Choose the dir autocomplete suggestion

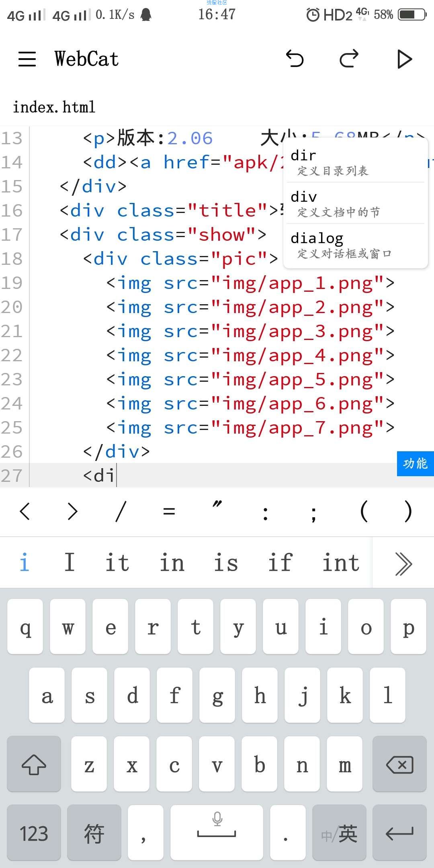coord(356,162)
